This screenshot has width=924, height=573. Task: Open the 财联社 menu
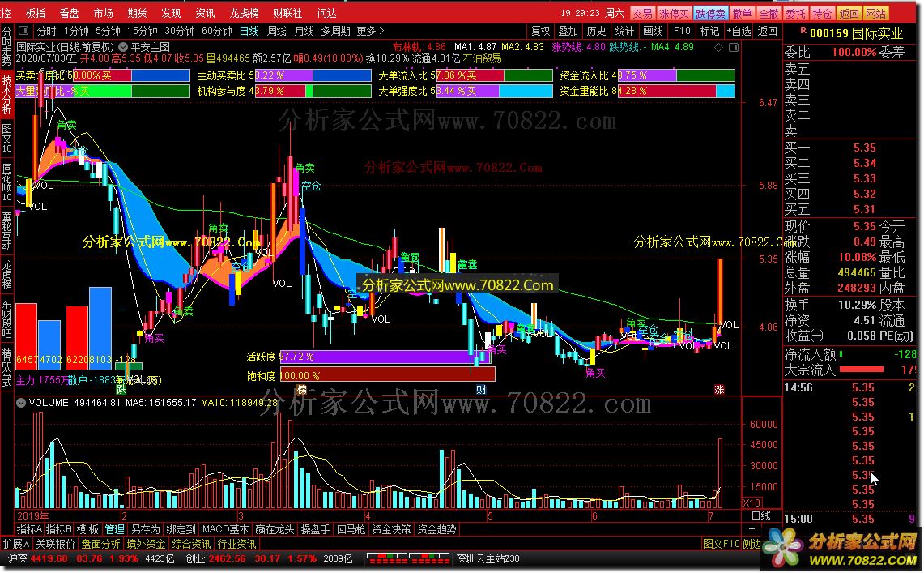287,13
